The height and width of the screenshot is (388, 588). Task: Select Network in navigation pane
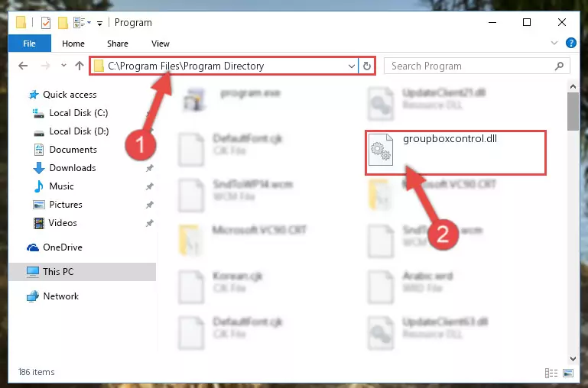[x=53, y=296]
